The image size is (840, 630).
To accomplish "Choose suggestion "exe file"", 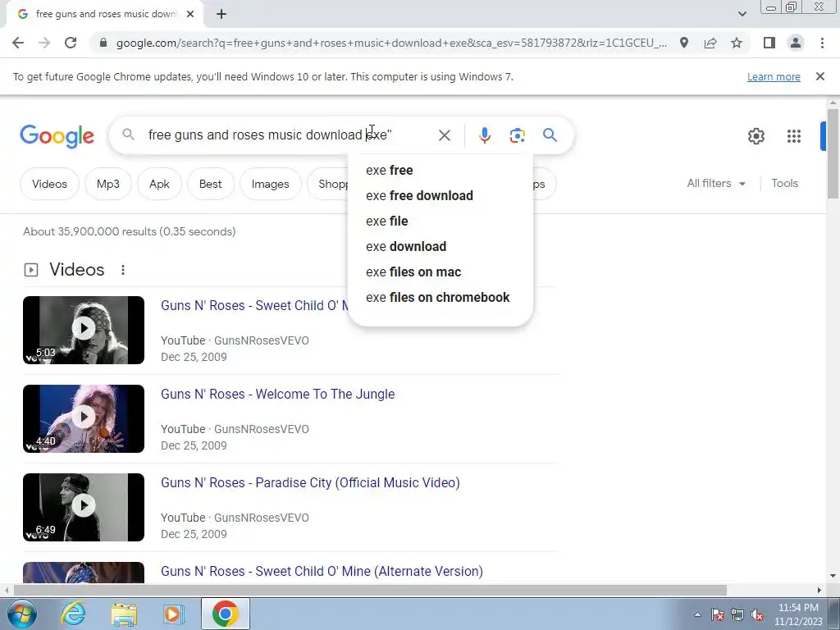I will (x=441, y=221).
